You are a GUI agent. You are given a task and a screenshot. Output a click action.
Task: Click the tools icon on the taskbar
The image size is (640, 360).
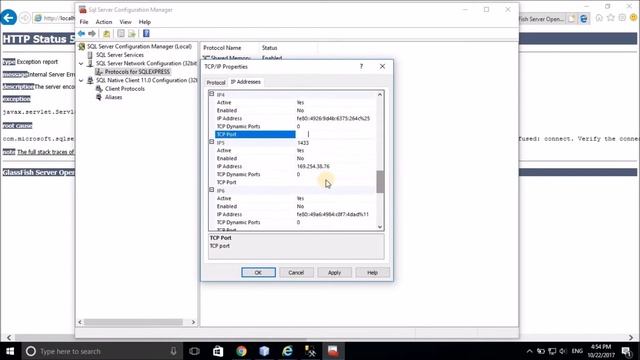pos(310,351)
